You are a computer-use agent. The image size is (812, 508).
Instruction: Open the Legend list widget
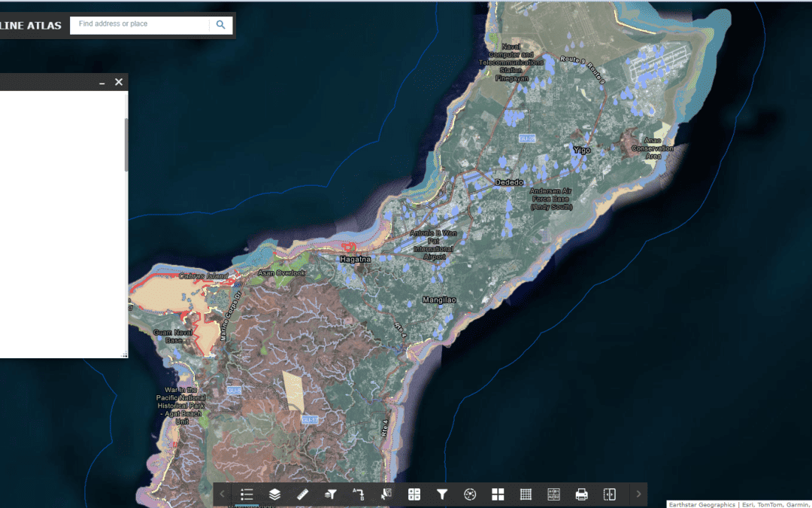click(247, 494)
